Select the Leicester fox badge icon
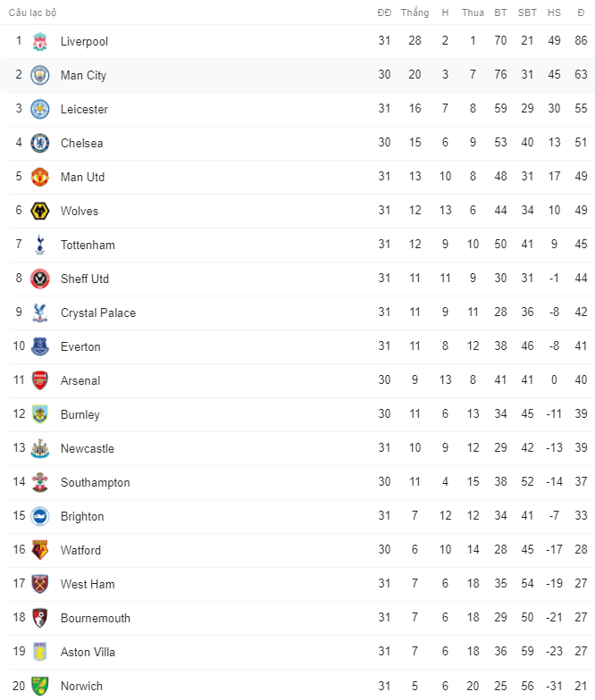Screen dimensions: 595x700 click(39, 110)
